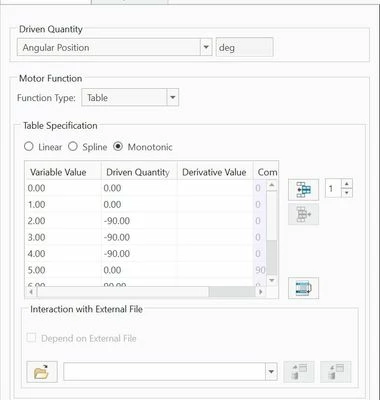The image size is (380, 400).
Task: Click the Com column header
Action: [x=266, y=172]
